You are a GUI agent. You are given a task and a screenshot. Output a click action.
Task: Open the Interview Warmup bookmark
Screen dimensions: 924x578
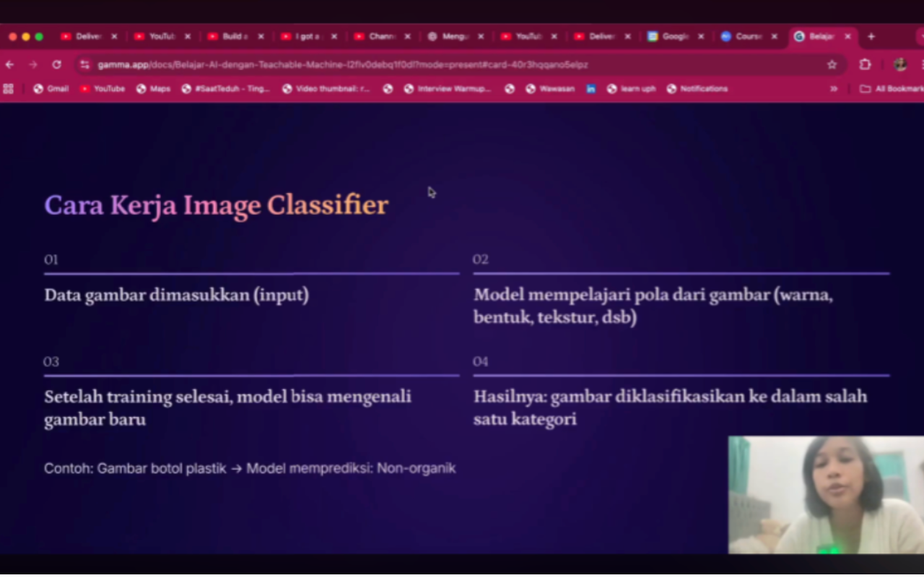(448, 89)
